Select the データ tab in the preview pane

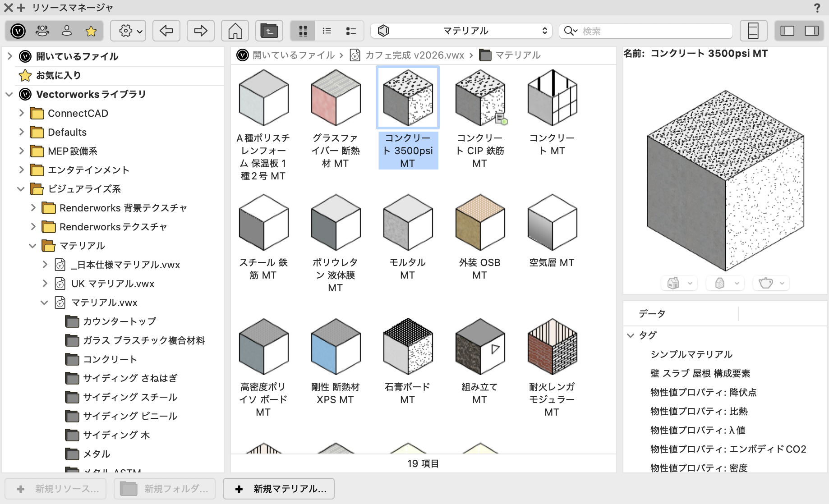[652, 314]
